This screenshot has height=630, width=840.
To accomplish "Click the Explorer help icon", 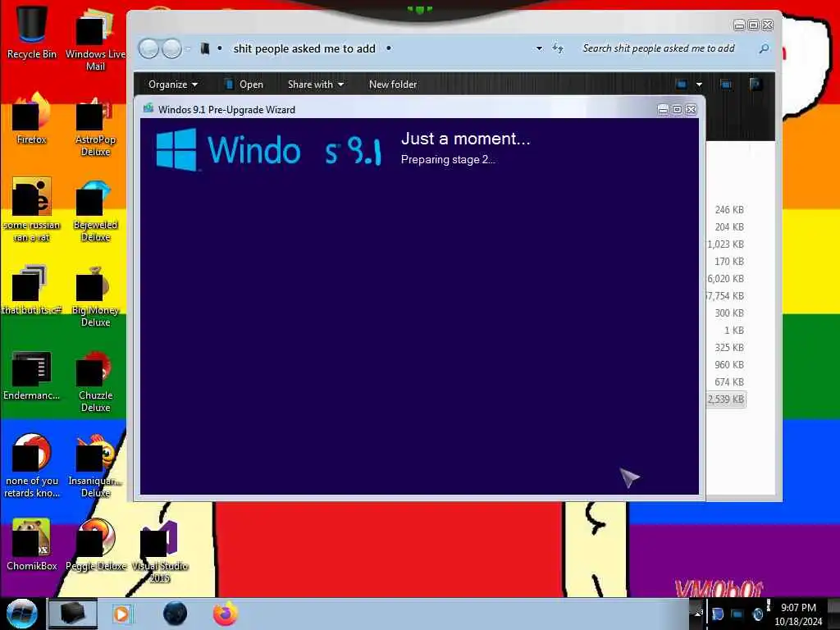I will [x=756, y=84].
